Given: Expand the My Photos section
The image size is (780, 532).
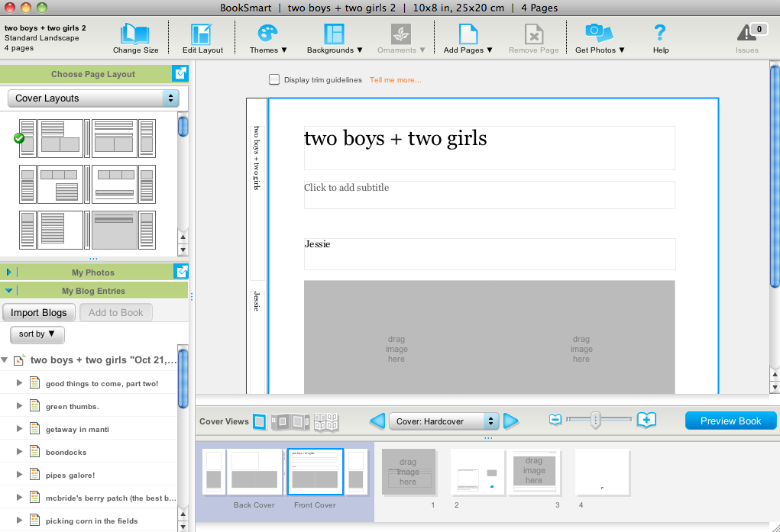Looking at the screenshot, I should pyautogui.click(x=8, y=272).
